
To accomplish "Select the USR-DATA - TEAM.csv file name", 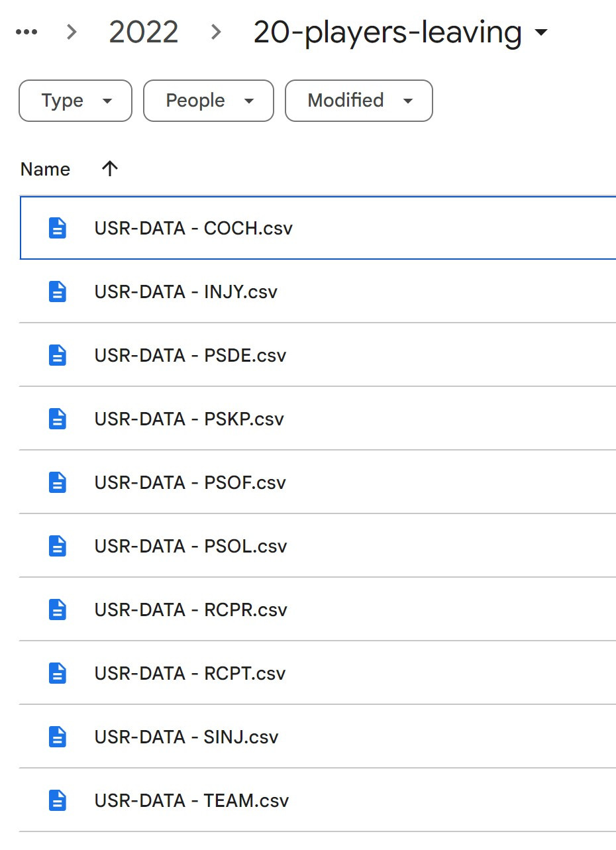I will tap(192, 801).
